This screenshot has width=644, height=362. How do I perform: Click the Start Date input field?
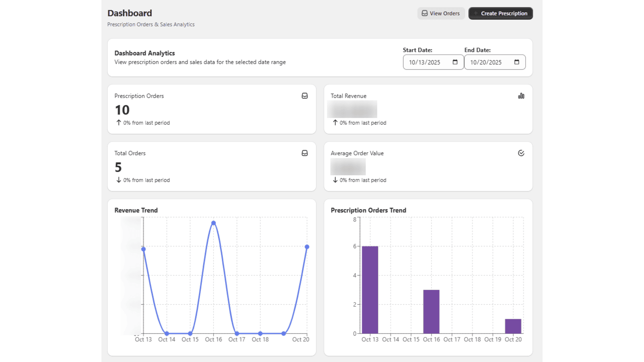(x=427, y=62)
